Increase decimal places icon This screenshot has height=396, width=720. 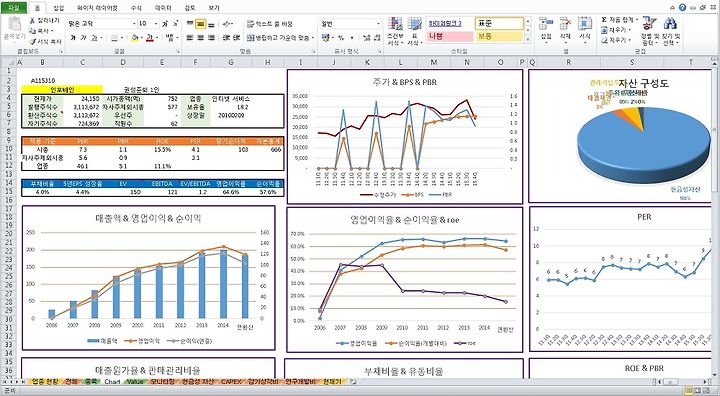pyautogui.click(x=366, y=38)
